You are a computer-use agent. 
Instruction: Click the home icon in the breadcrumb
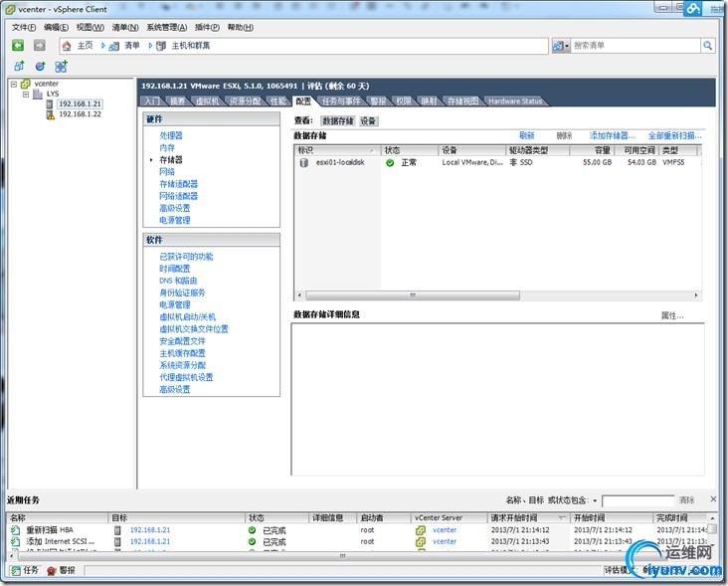pyautogui.click(x=67, y=46)
